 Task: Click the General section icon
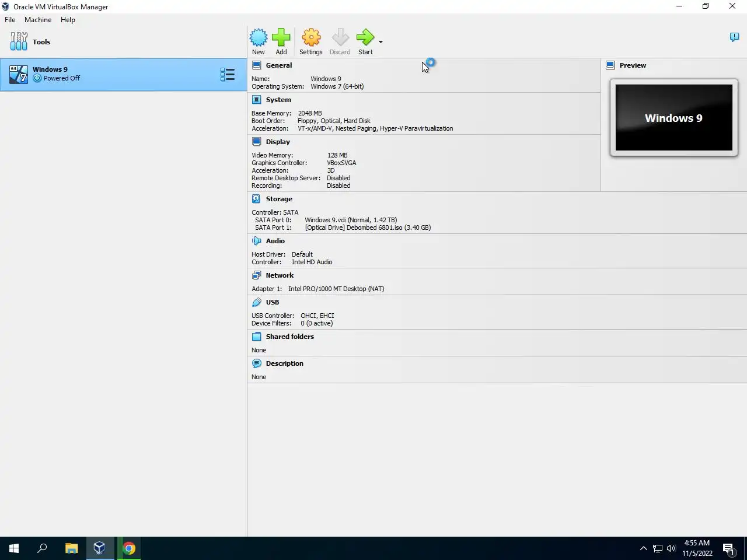coord(257,65)
